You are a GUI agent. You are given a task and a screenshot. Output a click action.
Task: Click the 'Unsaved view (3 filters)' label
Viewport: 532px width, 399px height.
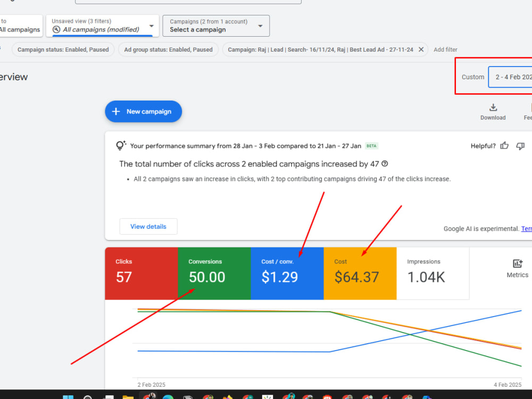[x=81, y=21]
